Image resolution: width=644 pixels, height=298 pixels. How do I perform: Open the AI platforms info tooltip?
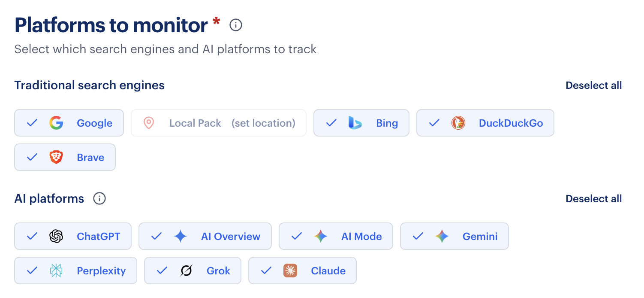click(x=99, y=198)
